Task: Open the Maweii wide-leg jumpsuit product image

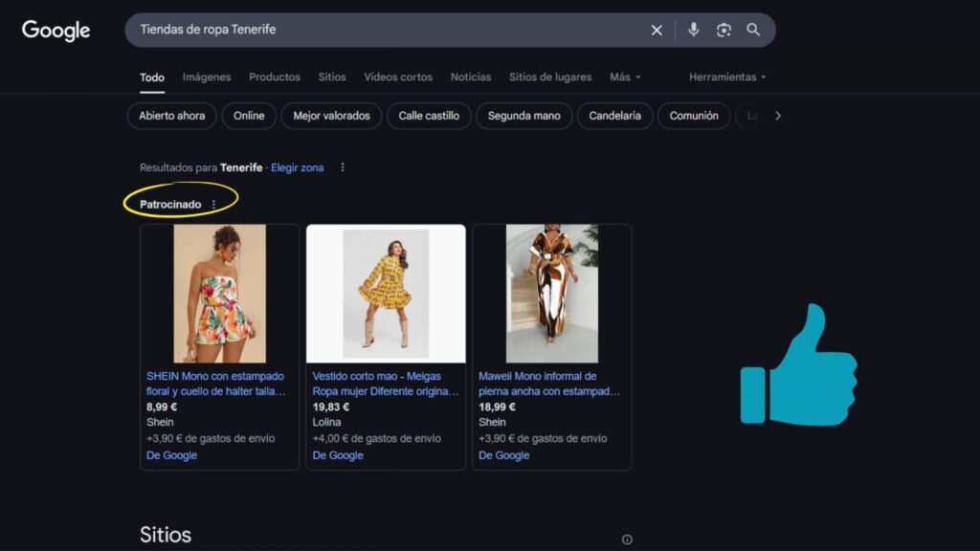Action: pyautogui.click(x=552, y=294)
